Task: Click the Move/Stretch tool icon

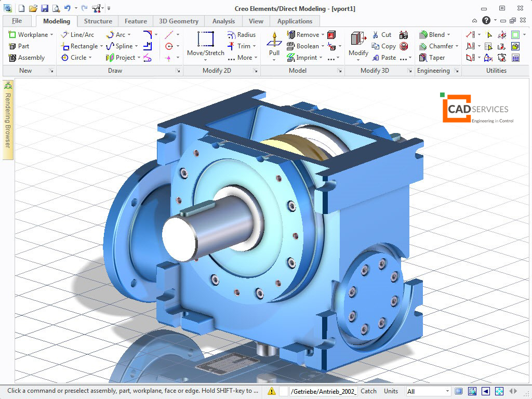Action: pos(206,39)
